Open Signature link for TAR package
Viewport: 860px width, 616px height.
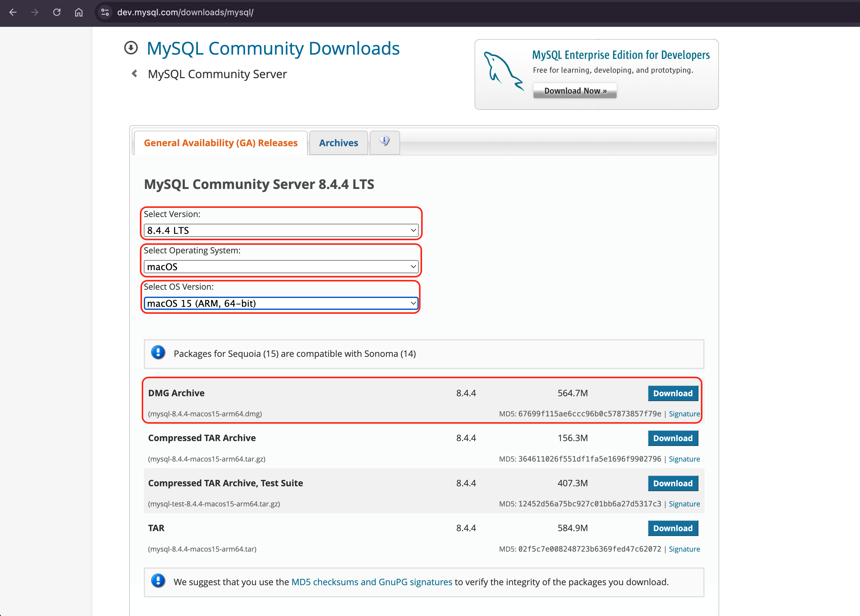(684, 549)
